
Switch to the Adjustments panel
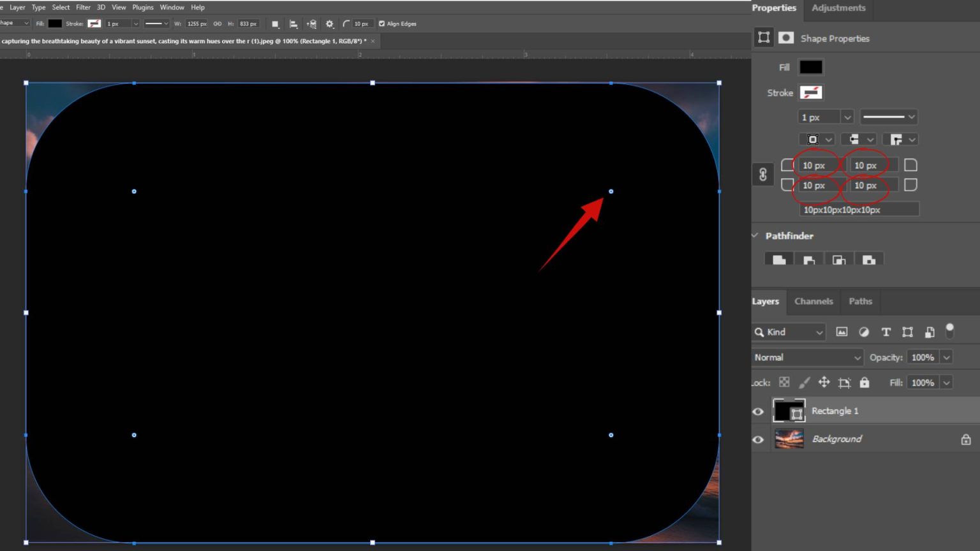[838, 8]
